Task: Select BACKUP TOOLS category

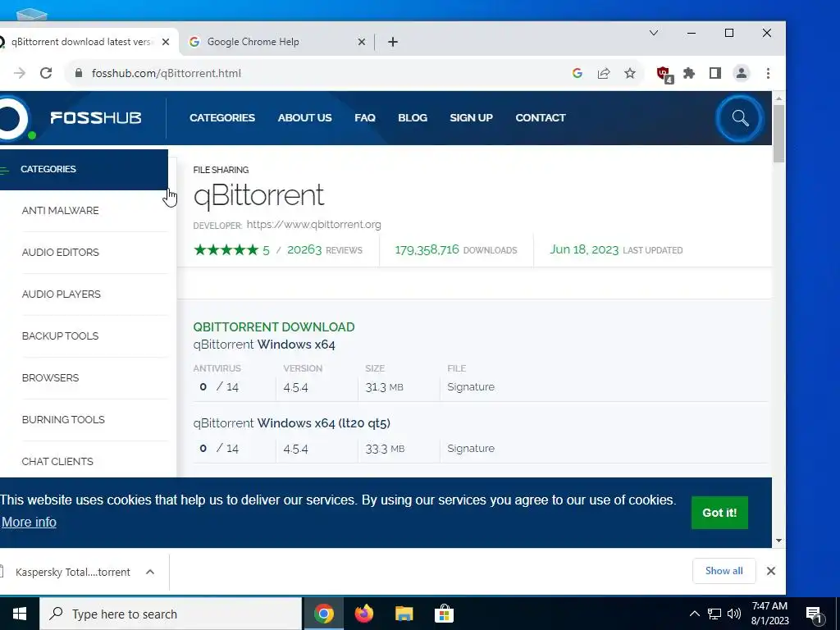Action: [60, 336]
